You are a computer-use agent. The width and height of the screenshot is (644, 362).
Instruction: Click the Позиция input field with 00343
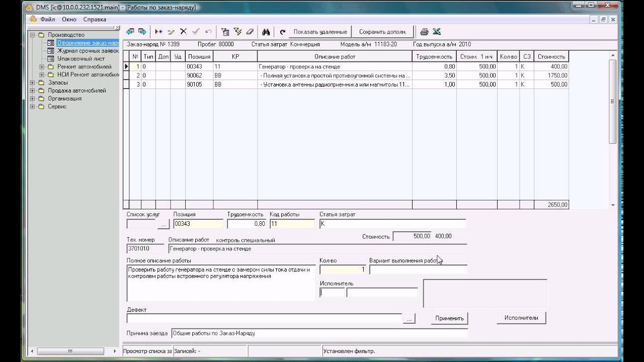click(198, 224)
